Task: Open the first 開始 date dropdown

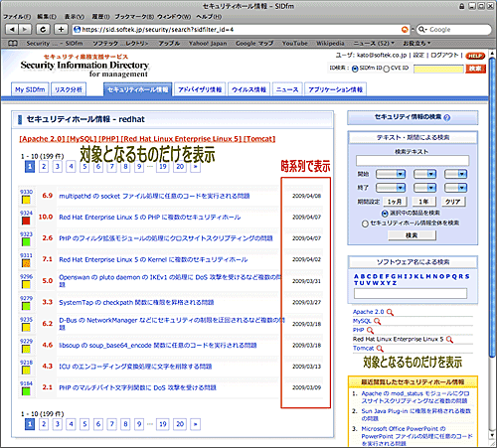Action: coord(391,174)
